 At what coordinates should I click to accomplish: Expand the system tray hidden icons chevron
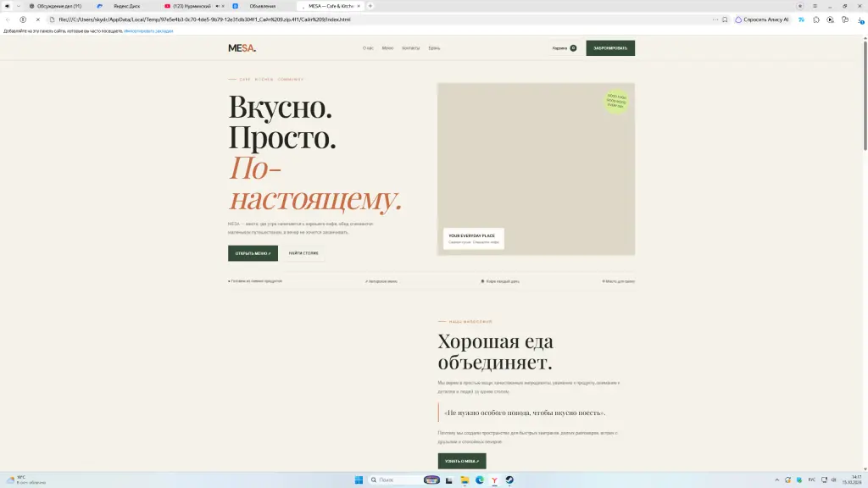[776, 480]
